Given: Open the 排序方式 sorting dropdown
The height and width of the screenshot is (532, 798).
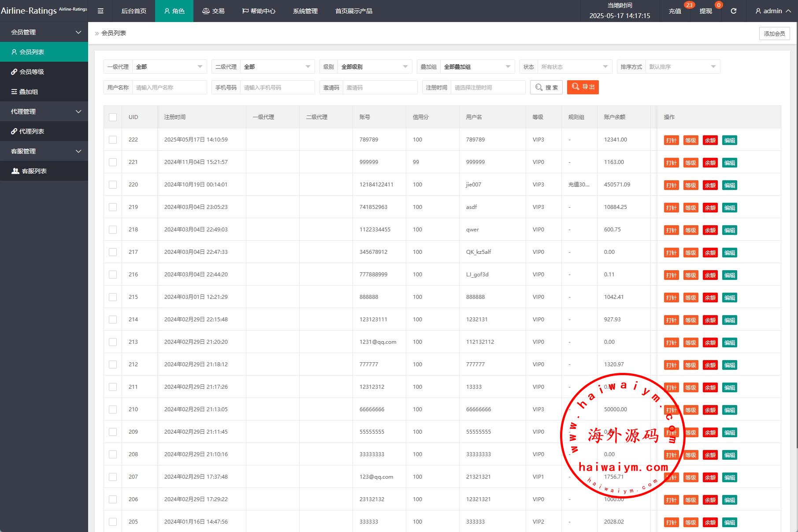Looking at the screenshot, I should [x=682, y=67].
